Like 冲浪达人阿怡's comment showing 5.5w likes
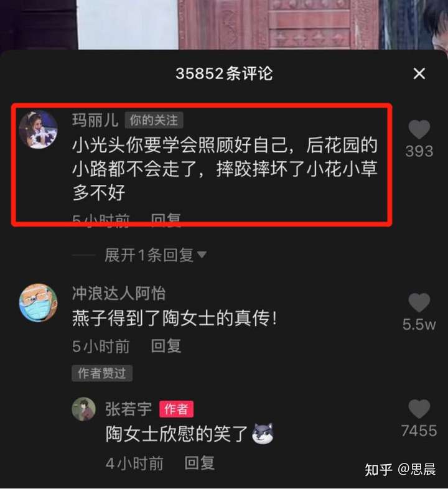Screen dimensions: 448x489 coord(419,302)
